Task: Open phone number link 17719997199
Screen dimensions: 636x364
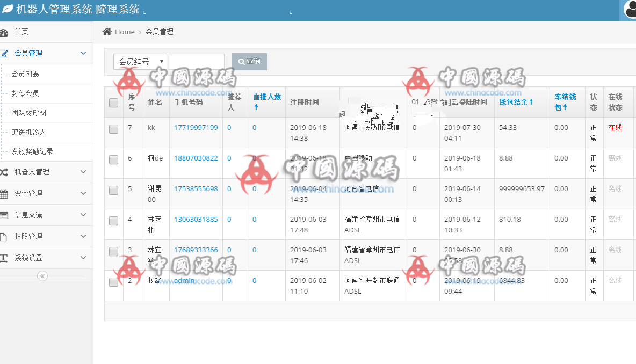Action: point(196,128)
